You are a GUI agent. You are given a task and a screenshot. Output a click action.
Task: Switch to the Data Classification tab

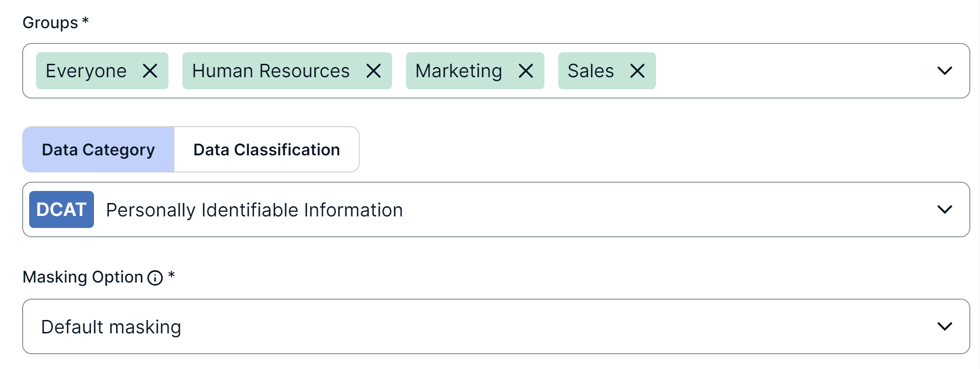267,150
